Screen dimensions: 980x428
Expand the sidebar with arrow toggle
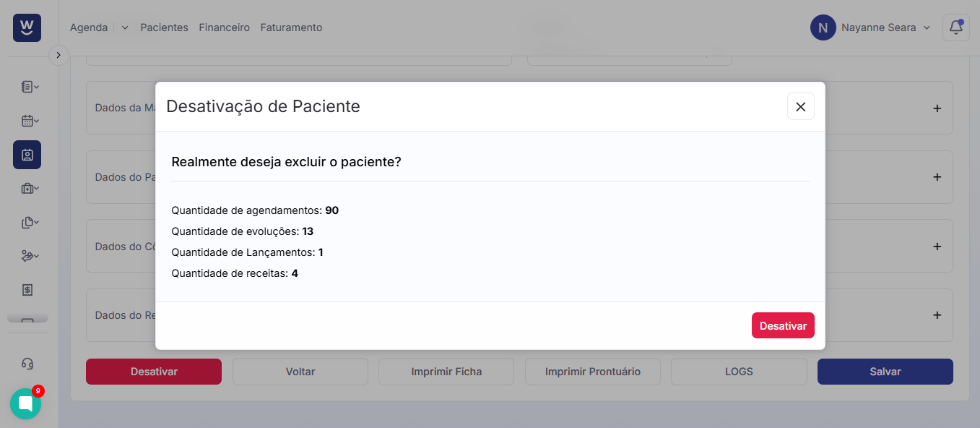[x=58, y=55]
